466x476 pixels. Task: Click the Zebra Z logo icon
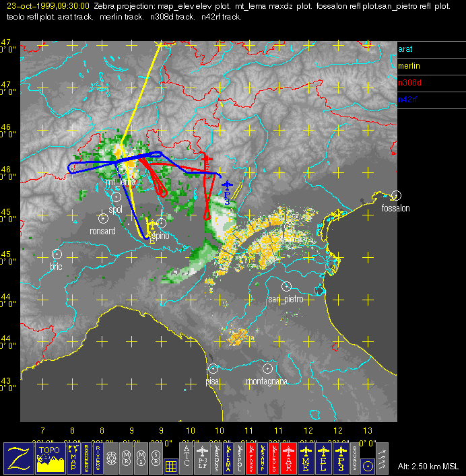(19, 458)
